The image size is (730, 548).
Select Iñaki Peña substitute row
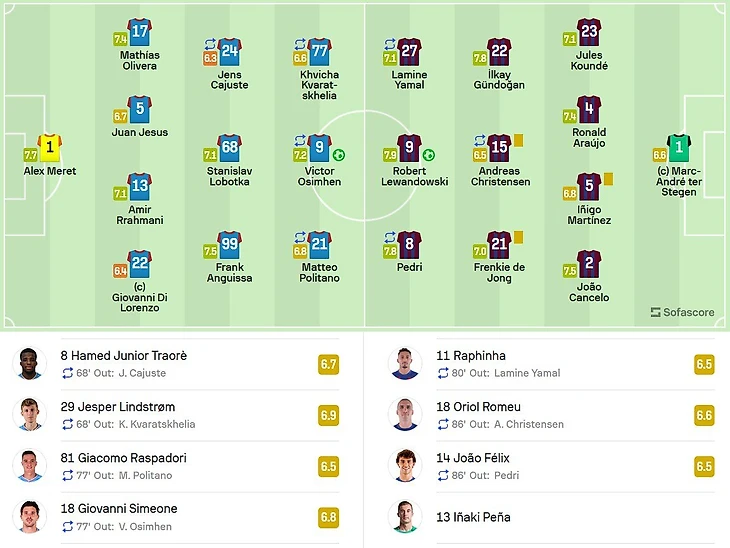click(551, 517)
